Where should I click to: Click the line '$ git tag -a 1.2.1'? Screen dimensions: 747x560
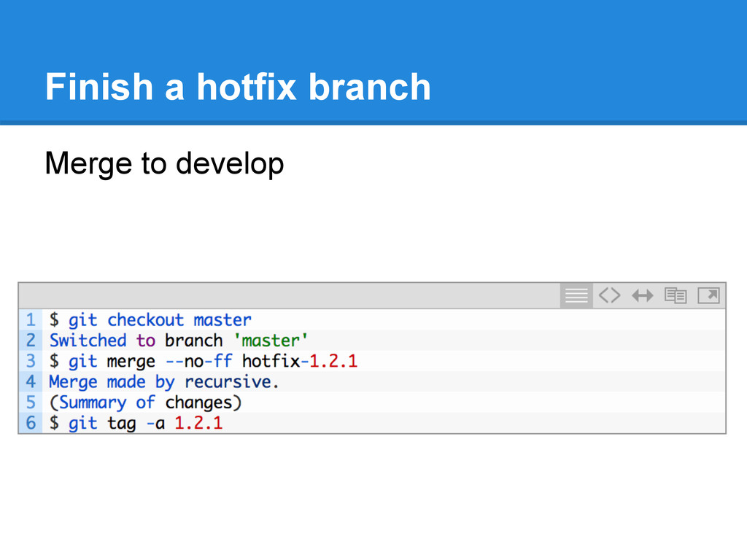point(136,424)
